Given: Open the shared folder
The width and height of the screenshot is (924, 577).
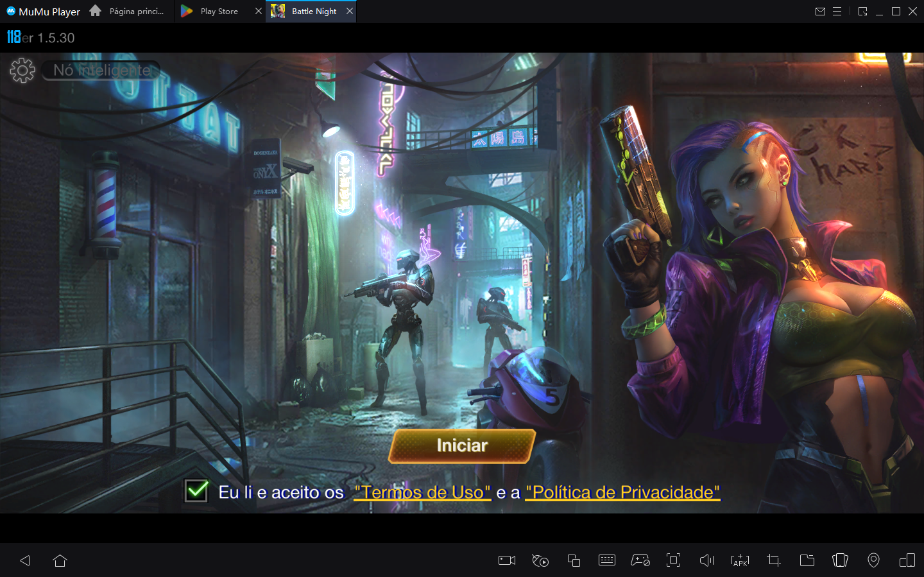Looking at the screenshot, I should pyautogui.click(x=807, y=560).
